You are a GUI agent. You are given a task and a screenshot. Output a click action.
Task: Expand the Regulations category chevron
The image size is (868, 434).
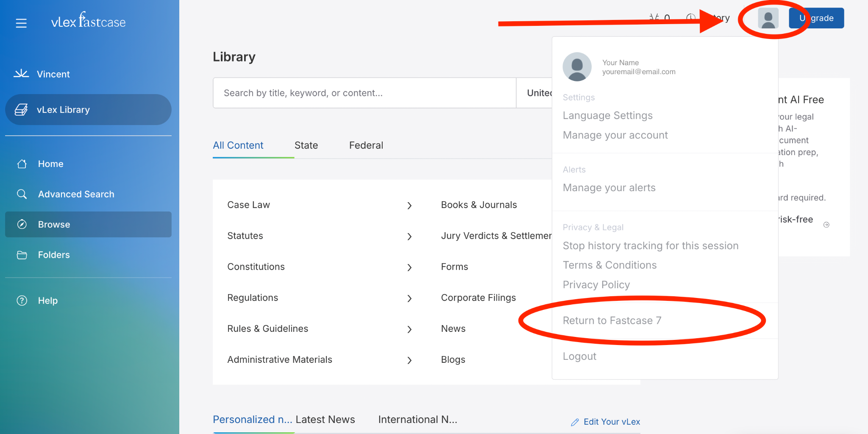[x=409, y=298]
